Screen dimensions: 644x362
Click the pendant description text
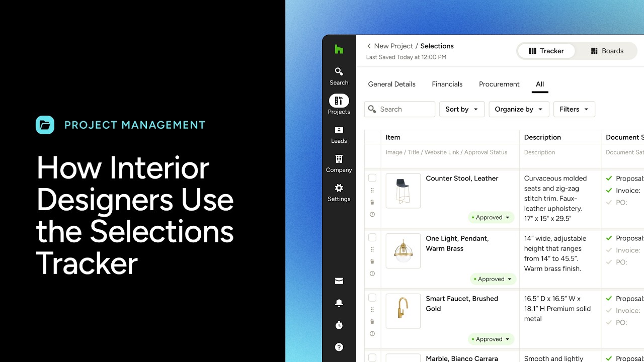coord(555,253)
